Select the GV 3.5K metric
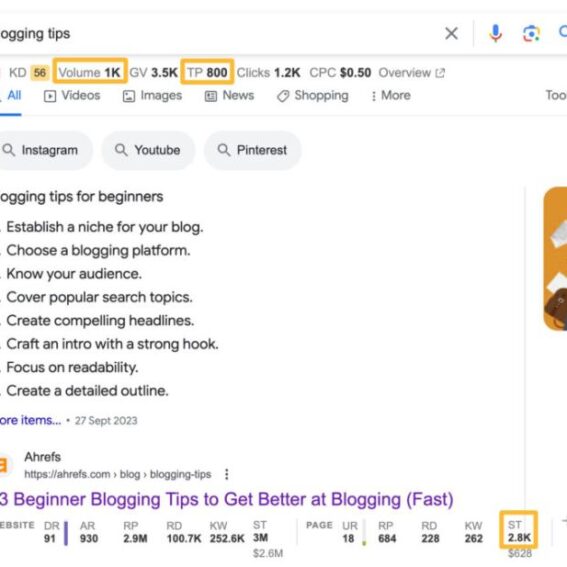Image resolution: width=567 pixels, height=567 pixels. point(153,73)
